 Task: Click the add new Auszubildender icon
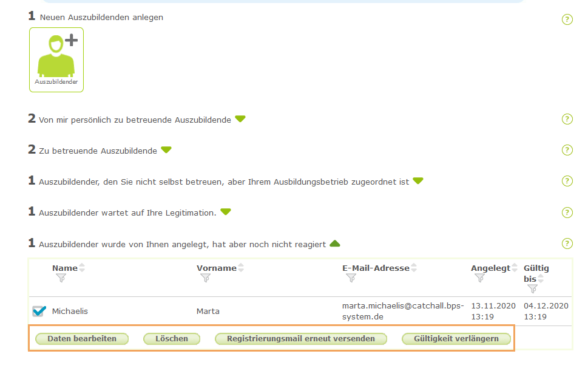[56, 60]
